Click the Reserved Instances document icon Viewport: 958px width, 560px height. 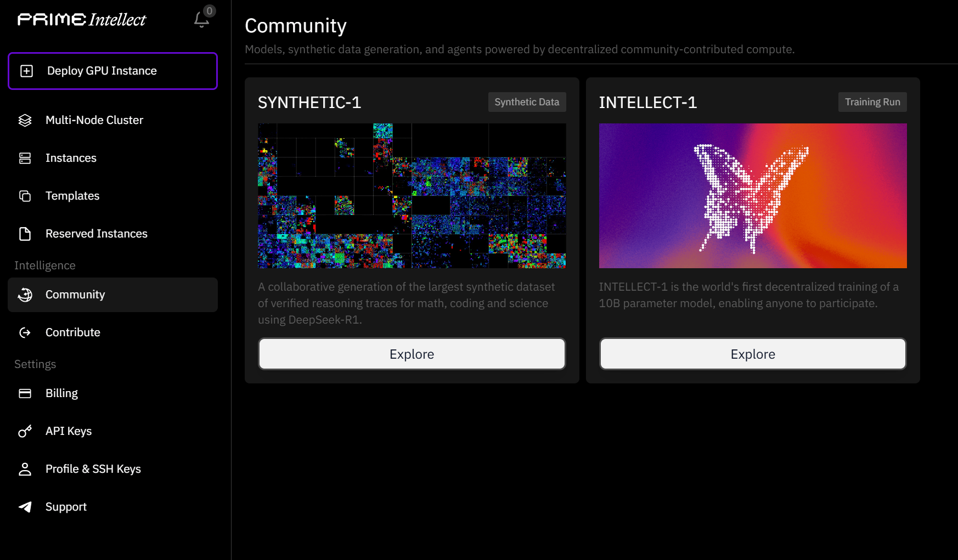pyautogui.click(x=25, y=234)
